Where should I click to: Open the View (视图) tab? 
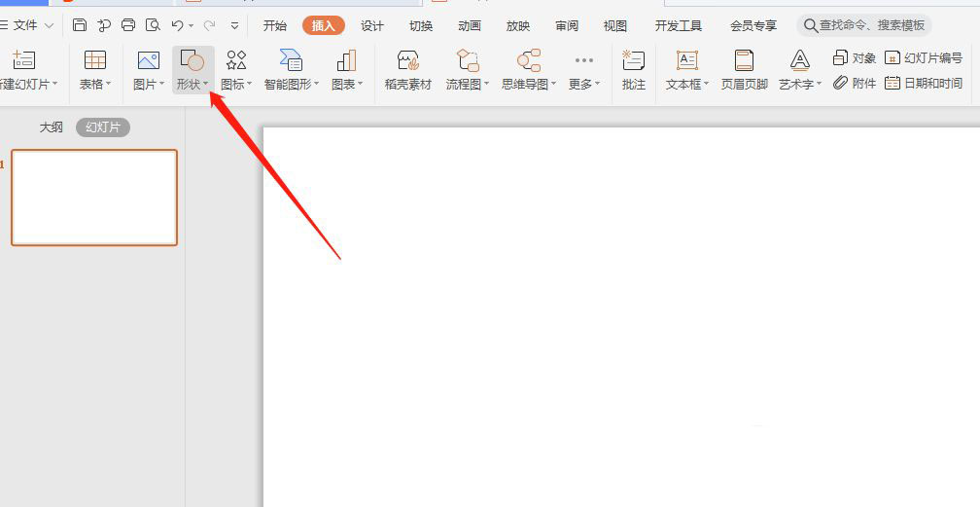(x=615, y=25)
